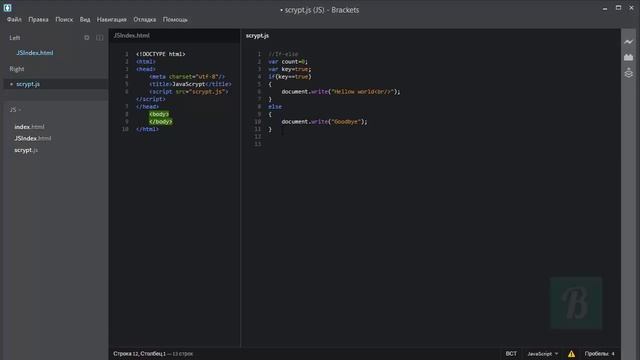This screenshot has width=640, height=360.
Task: Minimize the Brackets window
Action: coord(605,8)
